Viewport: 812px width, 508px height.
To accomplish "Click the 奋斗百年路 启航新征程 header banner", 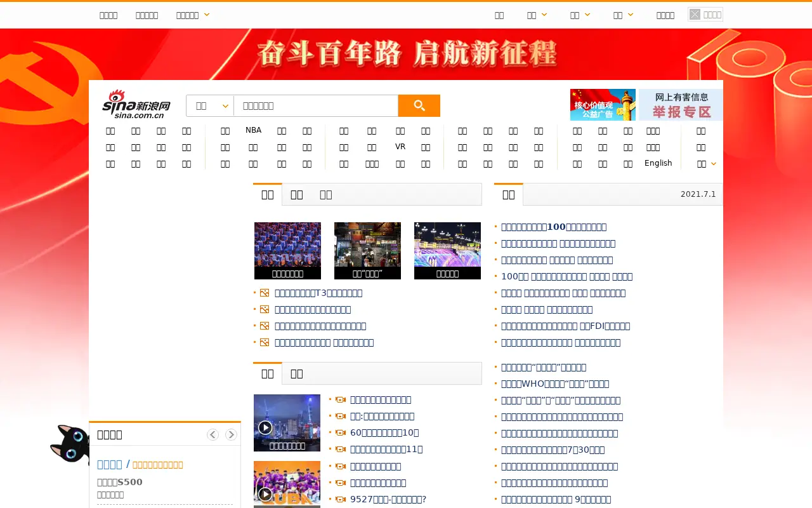I will click(406, 55).
